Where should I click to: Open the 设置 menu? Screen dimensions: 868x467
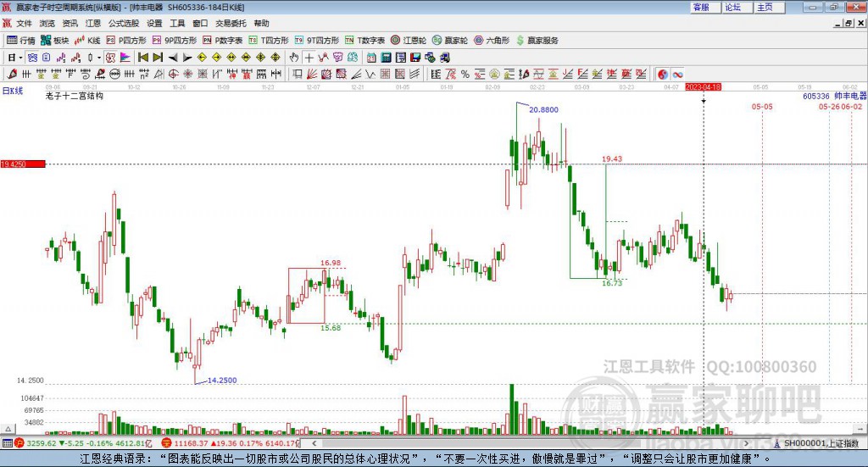[154, 23]
